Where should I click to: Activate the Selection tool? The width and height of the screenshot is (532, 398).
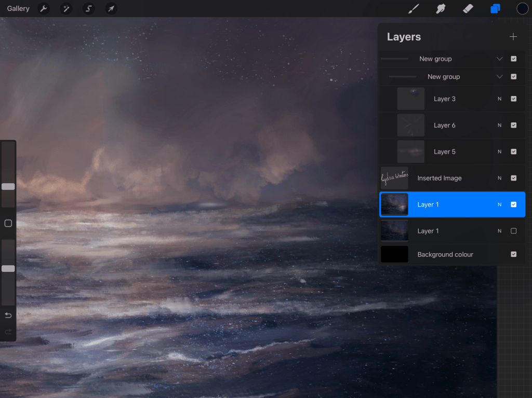[x=88, y=9]
